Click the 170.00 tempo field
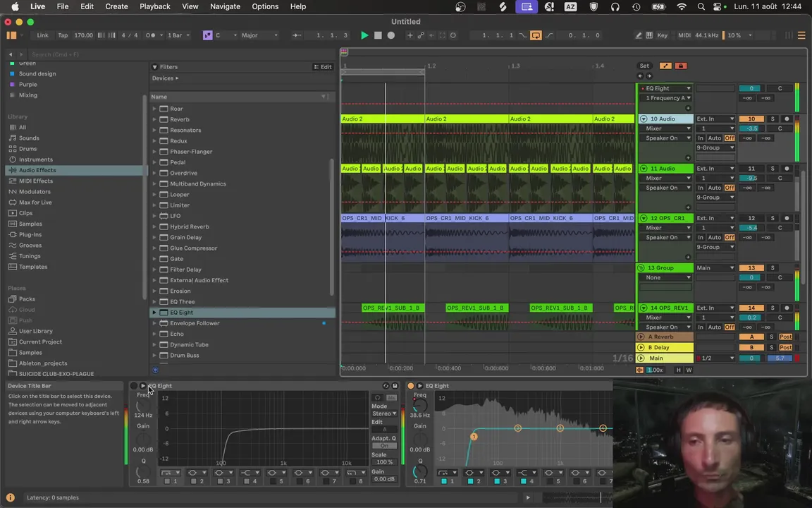Image resolution: width=812 pixels, height=508 pixels. [x=83, y=35]
